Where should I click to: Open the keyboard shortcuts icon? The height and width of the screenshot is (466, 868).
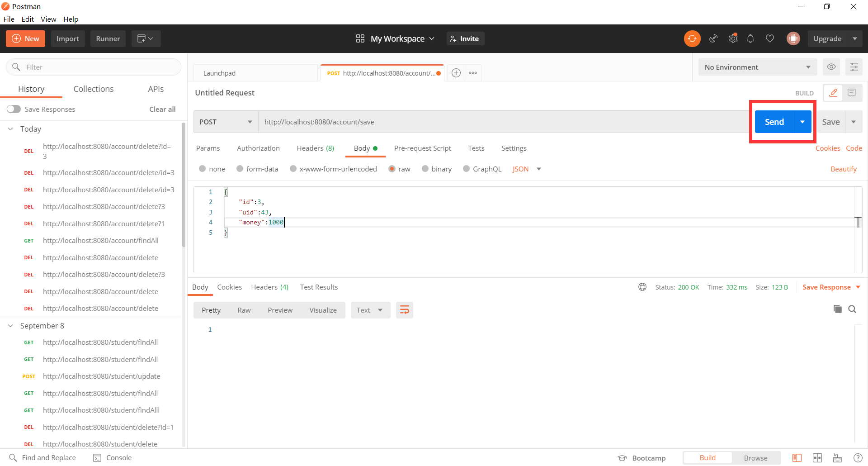click(x=837, y=458)
